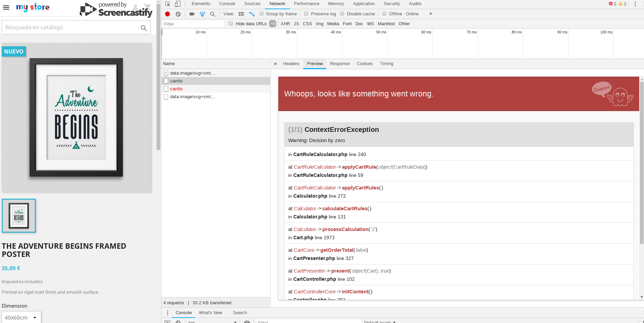Clear all network requests

pos(178,14)
